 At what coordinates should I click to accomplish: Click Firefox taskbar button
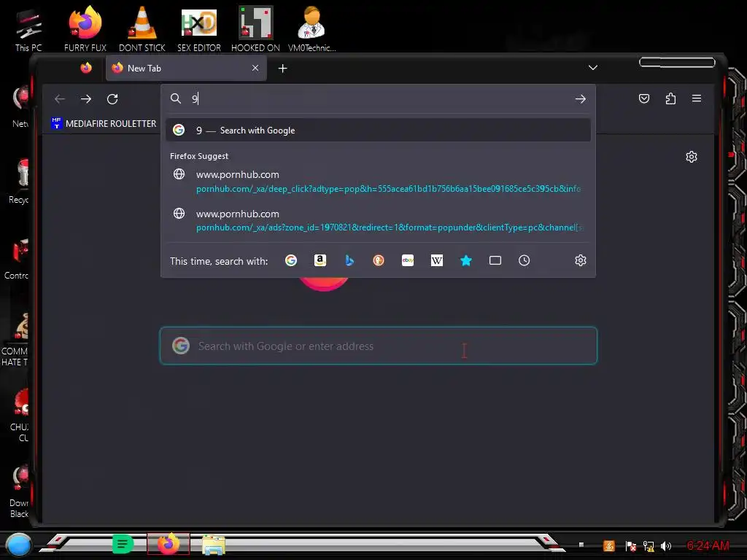169,544
